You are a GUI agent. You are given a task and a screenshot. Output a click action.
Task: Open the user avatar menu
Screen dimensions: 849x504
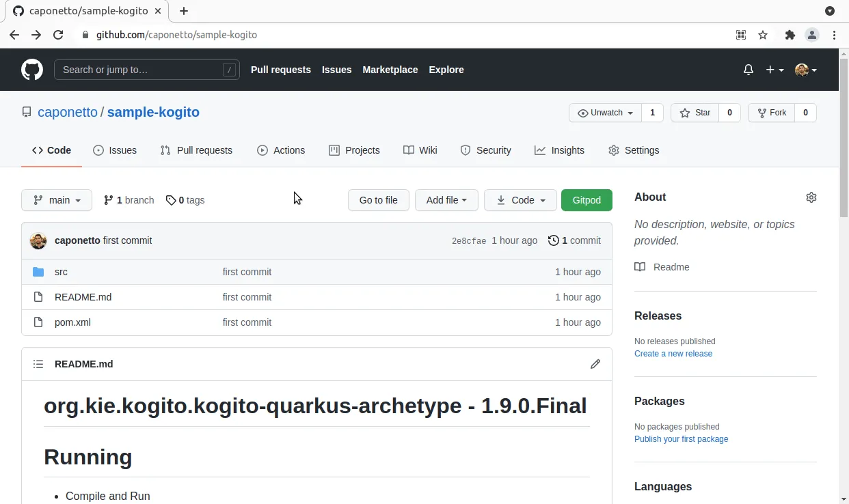coord(806,70)
